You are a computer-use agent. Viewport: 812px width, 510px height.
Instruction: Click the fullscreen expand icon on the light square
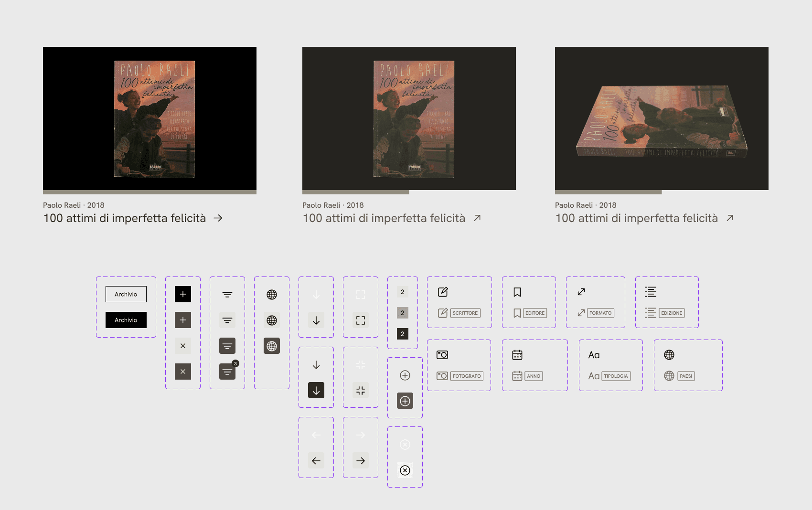coord(361,320)
